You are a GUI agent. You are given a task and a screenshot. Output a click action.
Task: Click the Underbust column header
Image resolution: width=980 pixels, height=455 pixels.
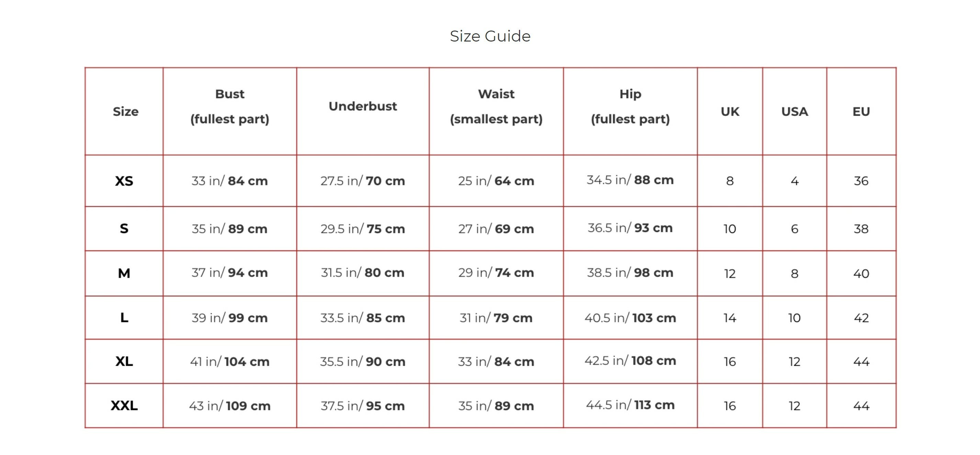click(x=362, y=106)
